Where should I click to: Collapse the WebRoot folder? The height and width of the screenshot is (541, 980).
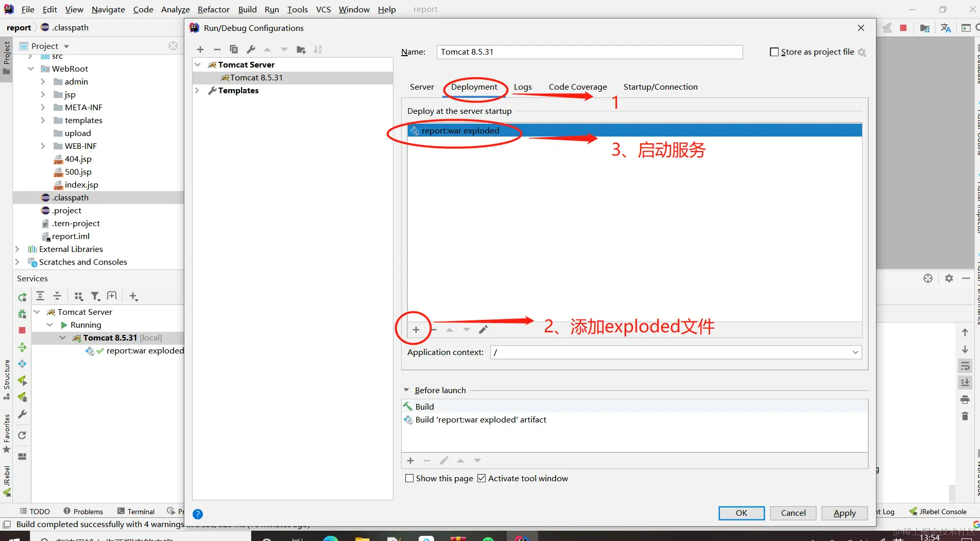(31, 69)
